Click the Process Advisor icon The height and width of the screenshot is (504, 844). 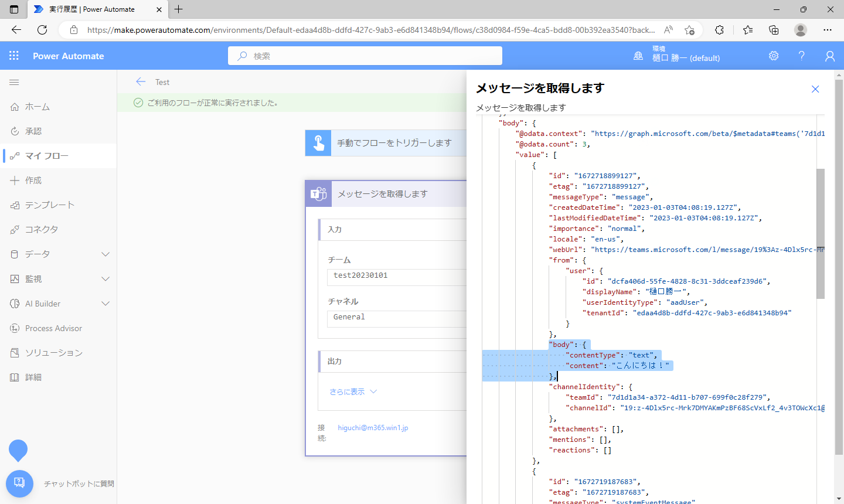coord(15,328)
